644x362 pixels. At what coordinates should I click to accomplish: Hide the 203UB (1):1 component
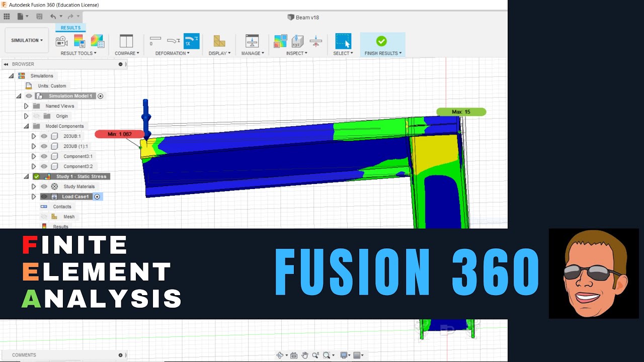click(44, 146)
